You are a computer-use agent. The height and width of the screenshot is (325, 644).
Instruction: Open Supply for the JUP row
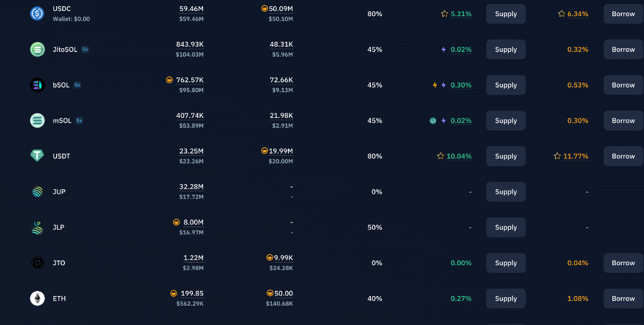point(506,192)
